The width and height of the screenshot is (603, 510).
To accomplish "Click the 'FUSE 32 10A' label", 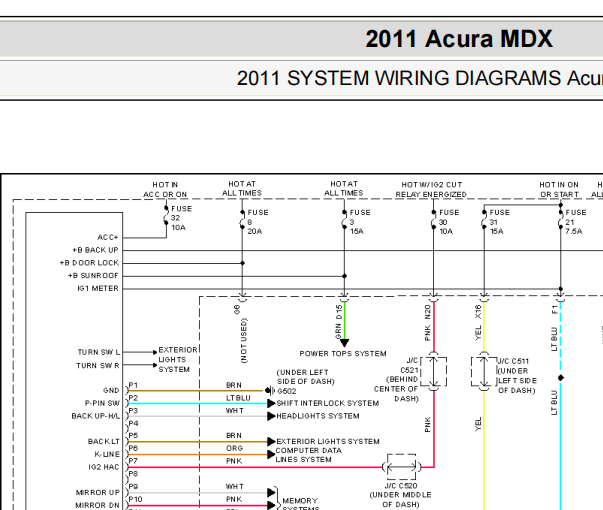I will [x=180, y=218].
